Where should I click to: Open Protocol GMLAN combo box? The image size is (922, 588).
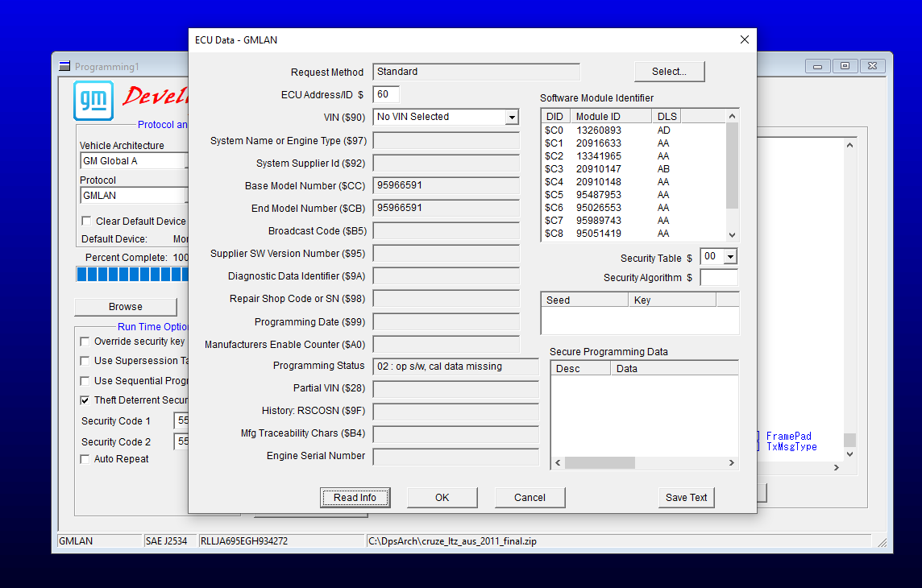134,195
